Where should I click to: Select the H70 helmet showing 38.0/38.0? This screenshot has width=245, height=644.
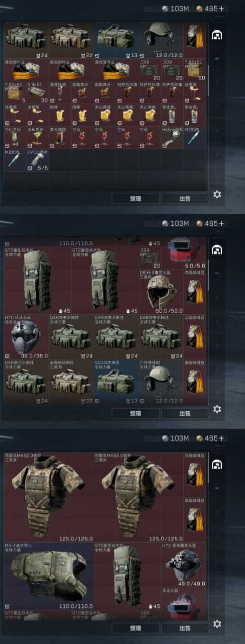point(26,337)
